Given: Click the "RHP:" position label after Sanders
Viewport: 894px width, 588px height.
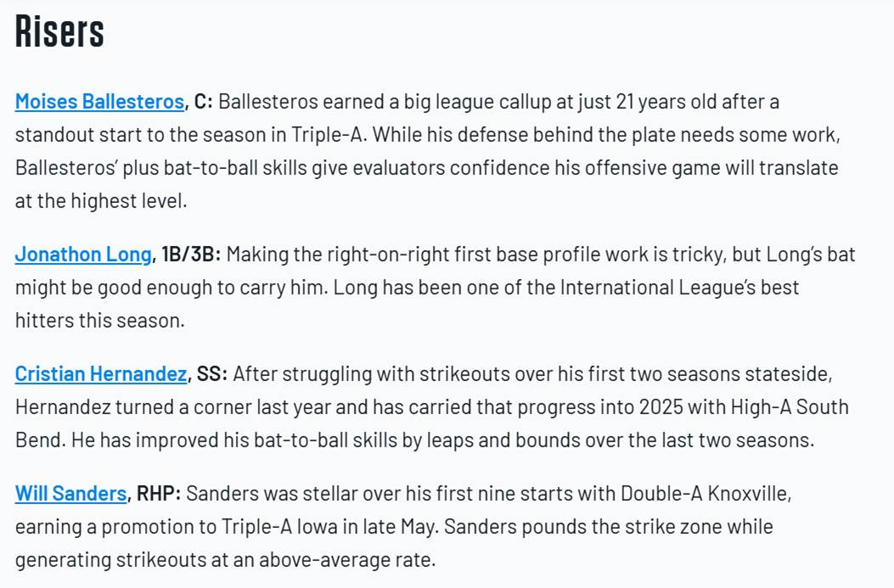Looking at the screenshot, I should pyautogui.click(x=160, y=493).
